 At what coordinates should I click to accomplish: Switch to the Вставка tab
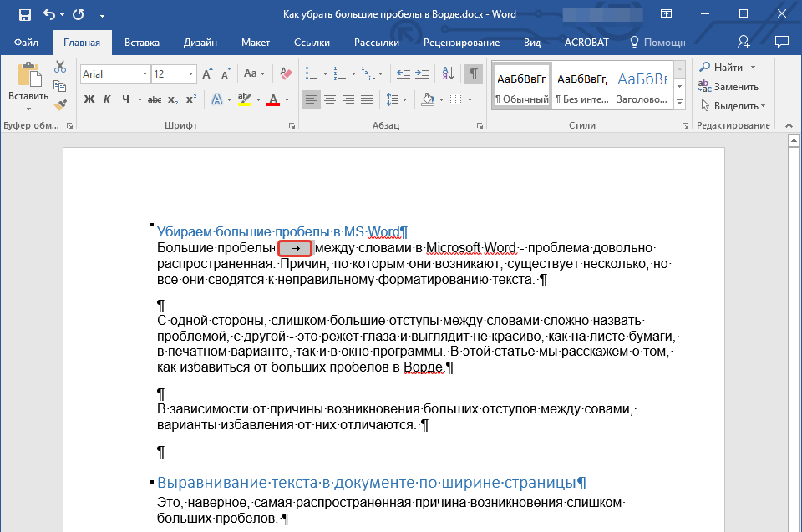point(142,42)
